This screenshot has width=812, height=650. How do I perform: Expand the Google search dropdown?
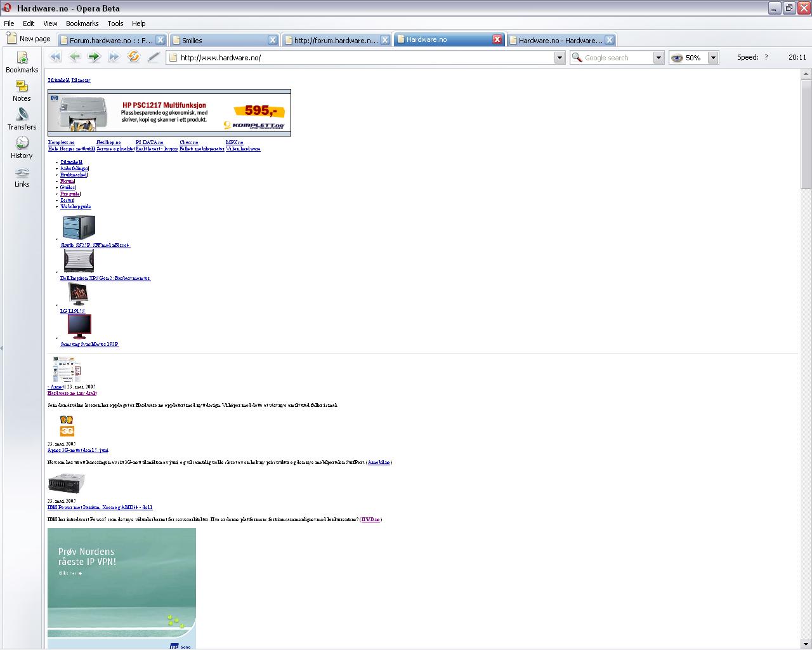[x=658, y=58]
